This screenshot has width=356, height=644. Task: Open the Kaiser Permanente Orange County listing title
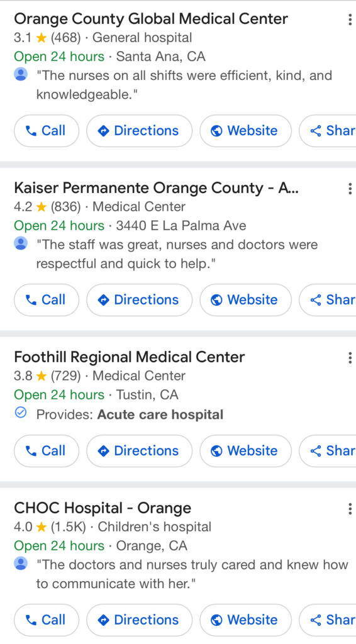click(x=156, y=188)
